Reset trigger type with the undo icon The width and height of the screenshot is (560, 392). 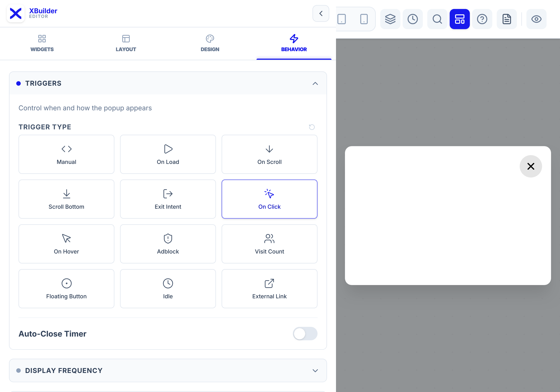tap(312, 127)
